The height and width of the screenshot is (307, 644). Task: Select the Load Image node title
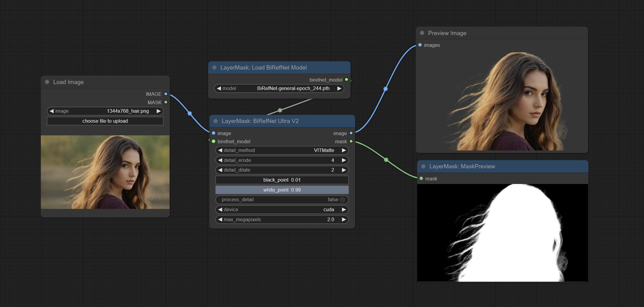[x=68, y=82]
